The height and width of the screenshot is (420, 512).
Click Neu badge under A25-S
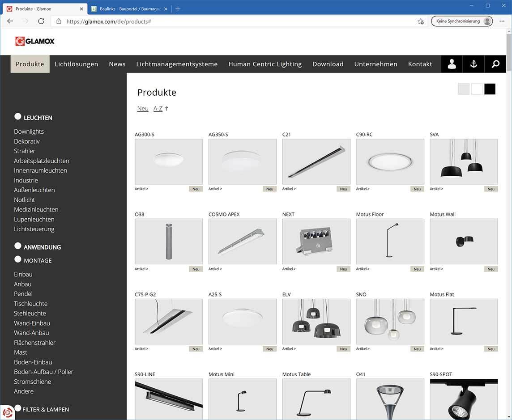click(x=269, y=349)
